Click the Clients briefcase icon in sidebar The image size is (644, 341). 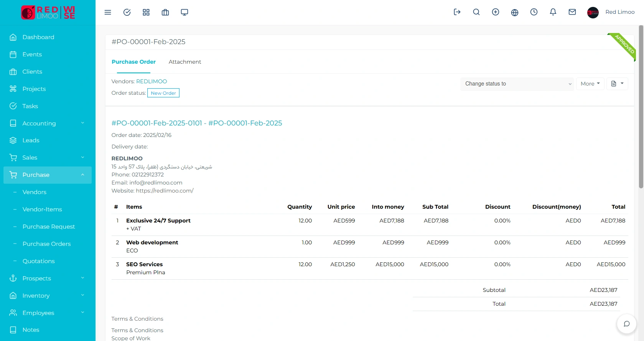click(x=13, y=72)
